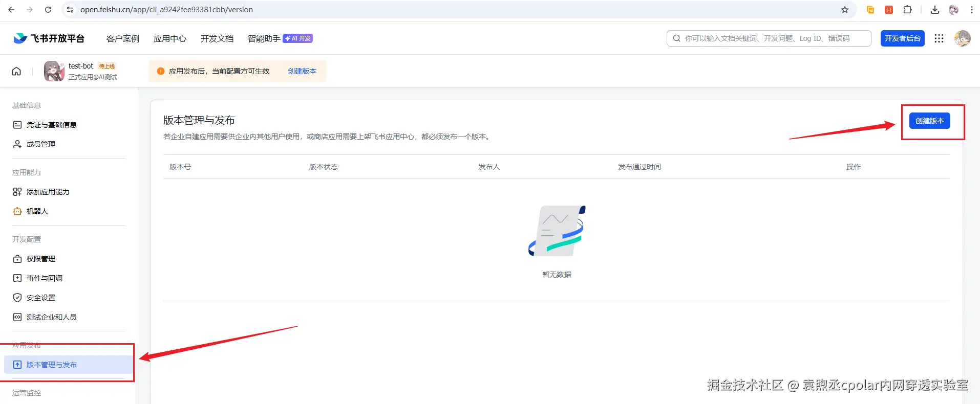Bookmark this page with the star icon

coord(845,10)
